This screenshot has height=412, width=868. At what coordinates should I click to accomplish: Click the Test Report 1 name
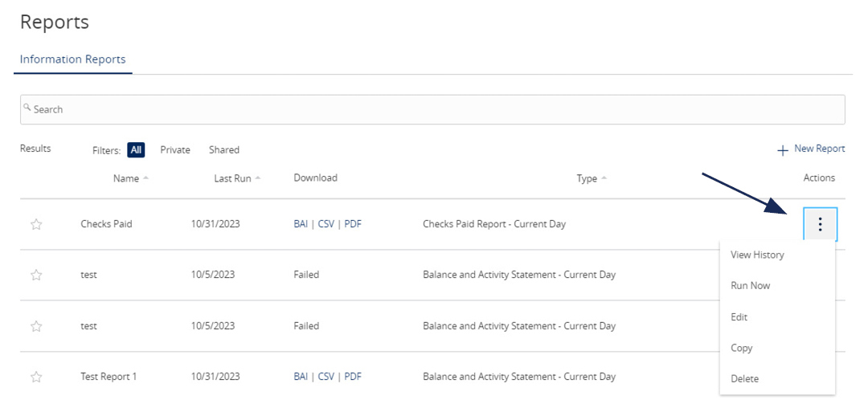click(108, 377)
